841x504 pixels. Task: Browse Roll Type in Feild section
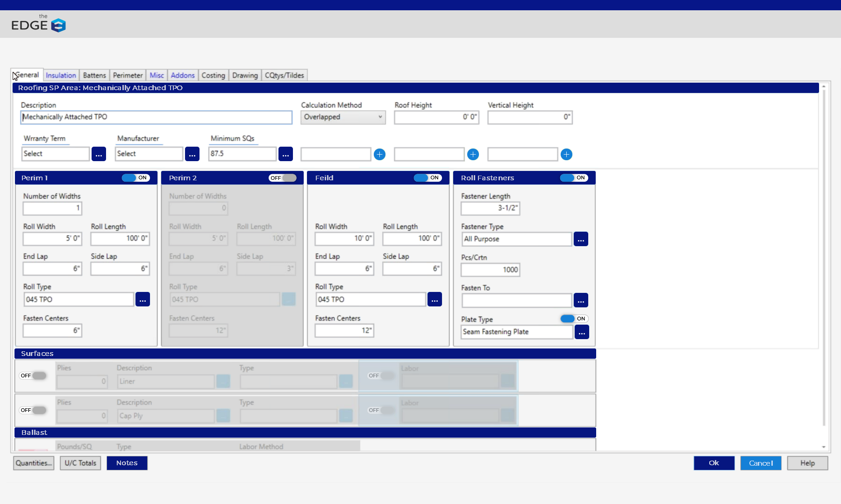pos(435,299)
